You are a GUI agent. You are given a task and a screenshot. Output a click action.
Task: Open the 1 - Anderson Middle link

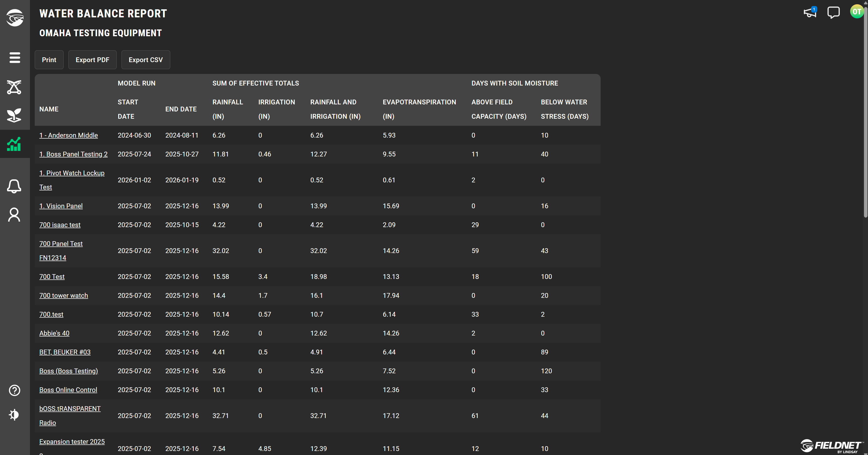click(x=68, y=135)
